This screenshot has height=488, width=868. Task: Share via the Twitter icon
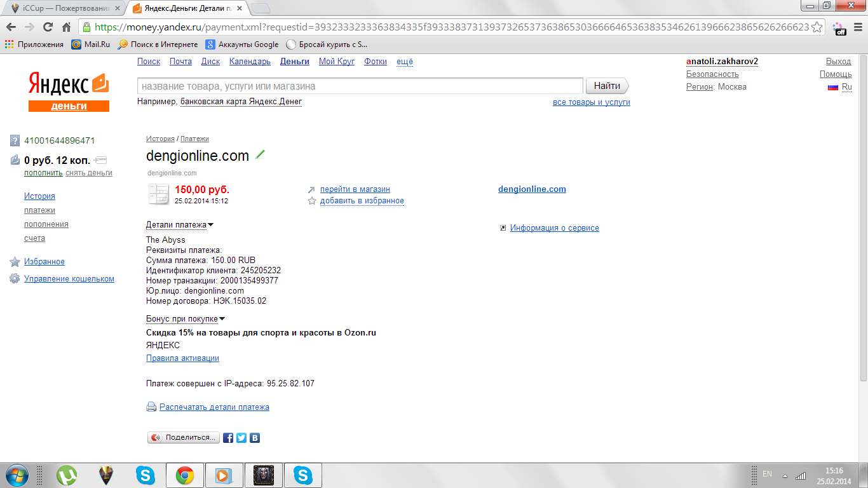[241, 438]
